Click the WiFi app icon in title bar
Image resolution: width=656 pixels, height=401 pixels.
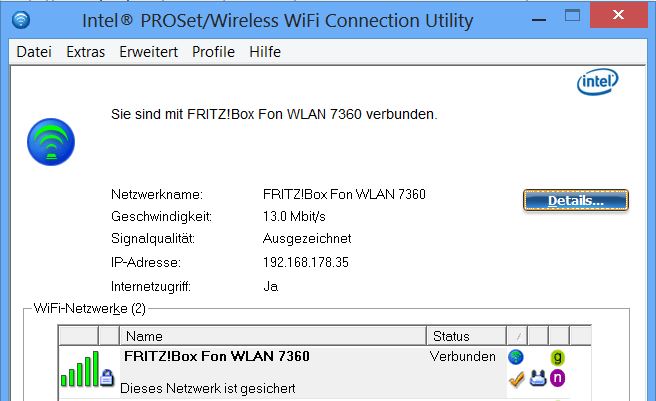click(x=21, y=20)
